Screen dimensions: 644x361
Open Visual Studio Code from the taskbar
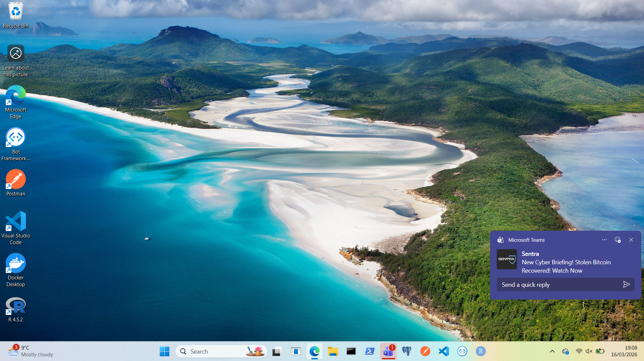[x=444, y=351]
